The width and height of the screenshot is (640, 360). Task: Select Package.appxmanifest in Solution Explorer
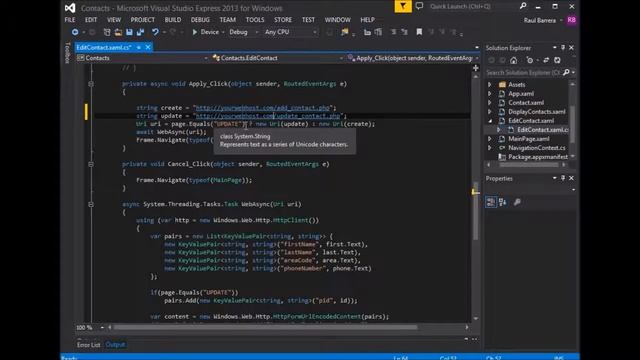(538, 157)
